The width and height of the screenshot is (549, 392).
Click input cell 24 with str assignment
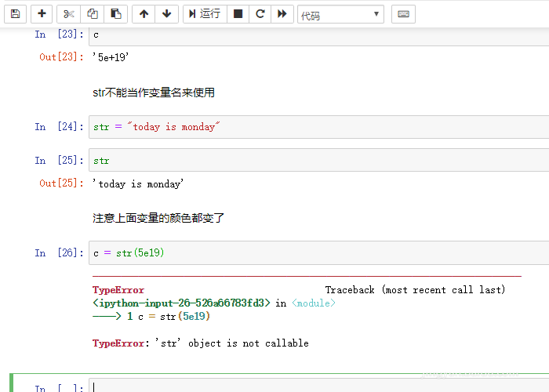click(319, 127)
